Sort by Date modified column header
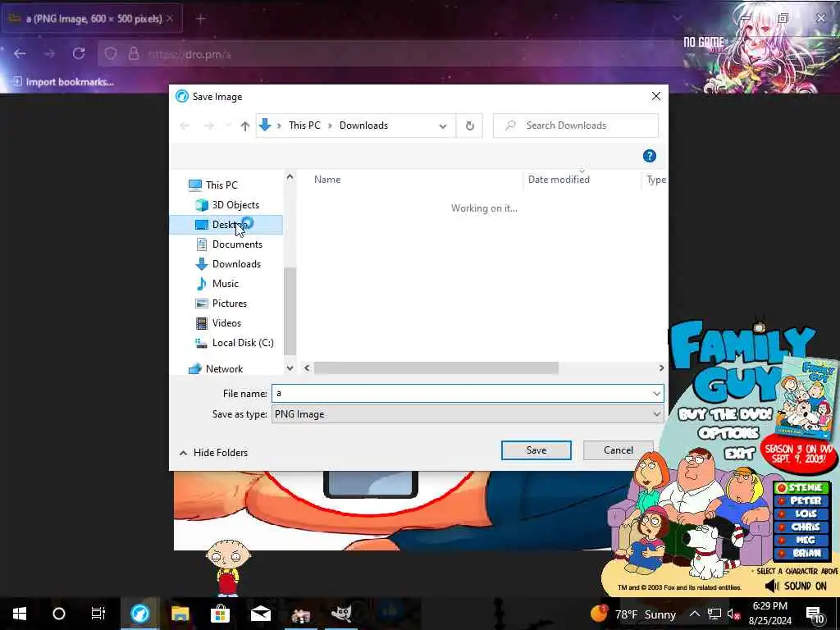 point(559,180)
